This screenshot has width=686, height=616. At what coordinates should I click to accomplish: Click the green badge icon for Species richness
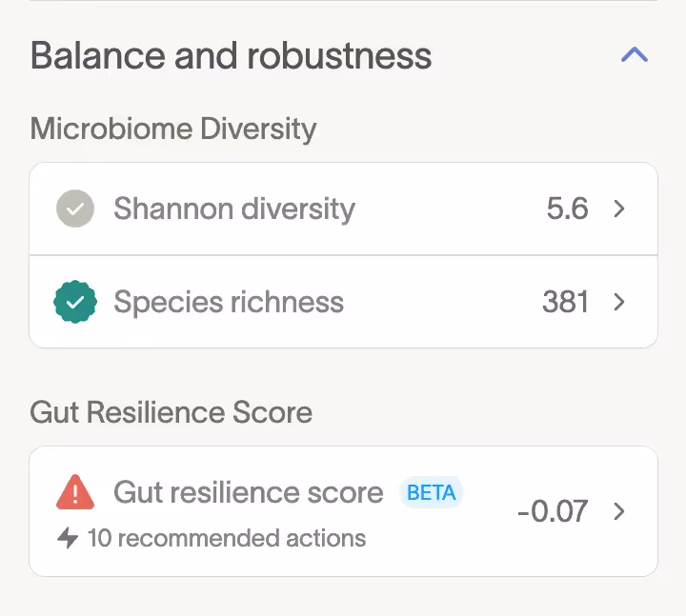(x=75, y=303)
